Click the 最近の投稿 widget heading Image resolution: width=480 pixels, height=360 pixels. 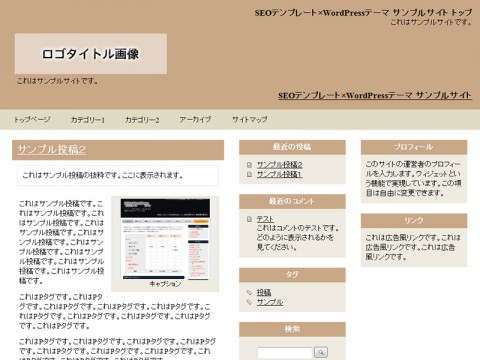[x=292, y=147]
